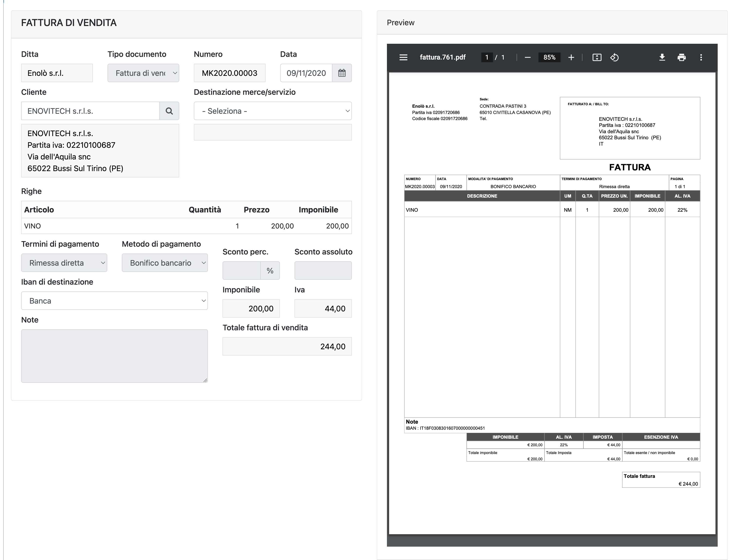This screenshot has width=733, height=560.
Task: Open the PDF viewer sidebar menu
Action: [x=403, y=57]
